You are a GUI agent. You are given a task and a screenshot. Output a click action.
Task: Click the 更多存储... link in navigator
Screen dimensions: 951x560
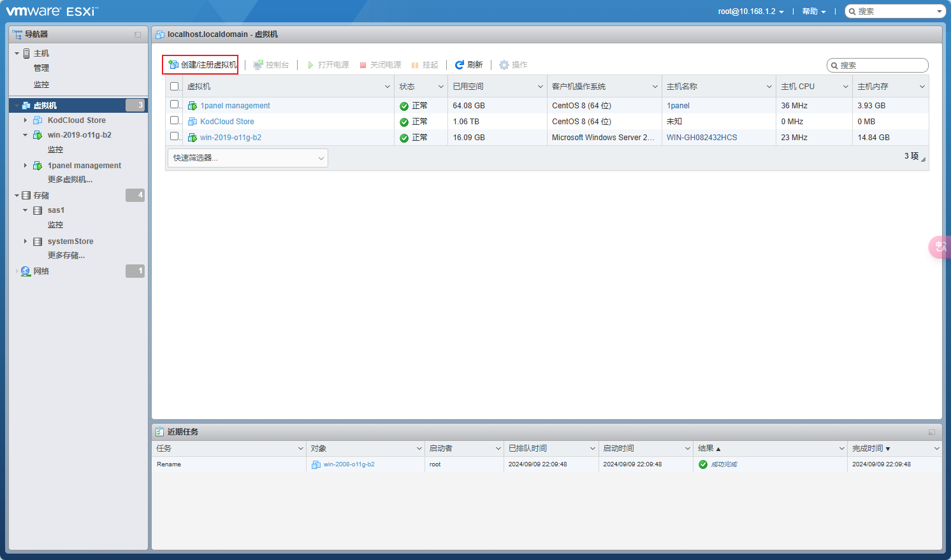coord(66,255)
